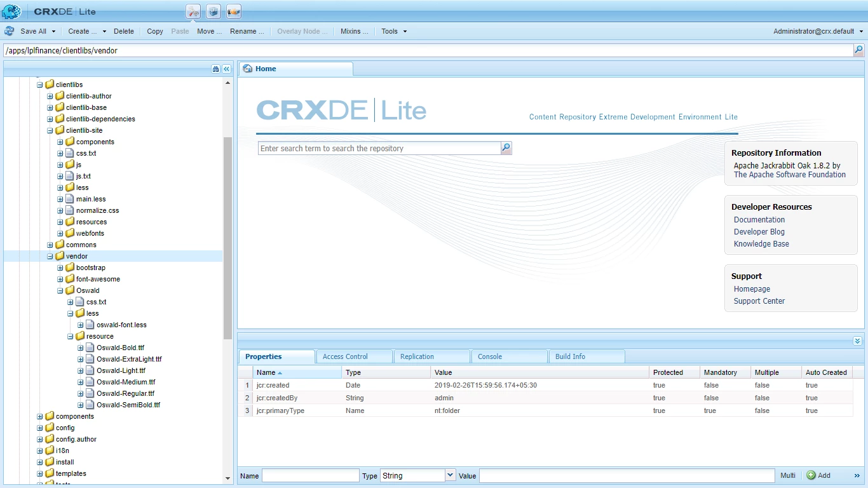
Task: Click the Multi button in property editor
Action: click(788, 475)
